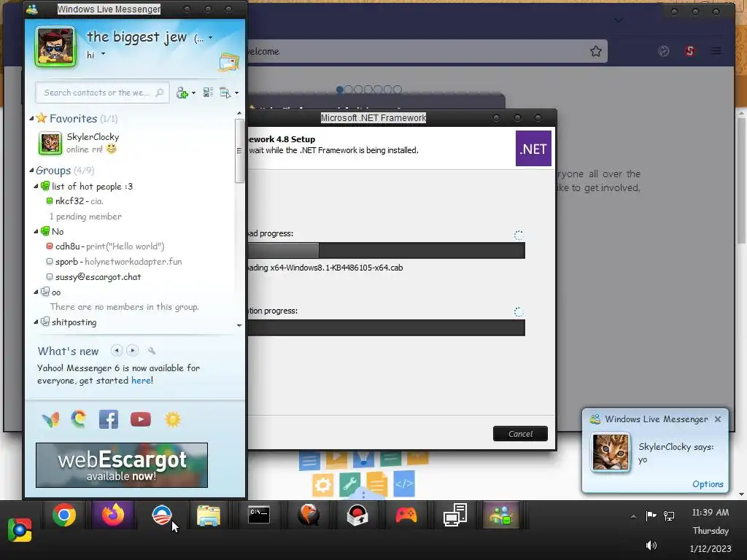Open the network tray icon
747x560 pixels.
point(669,516)
